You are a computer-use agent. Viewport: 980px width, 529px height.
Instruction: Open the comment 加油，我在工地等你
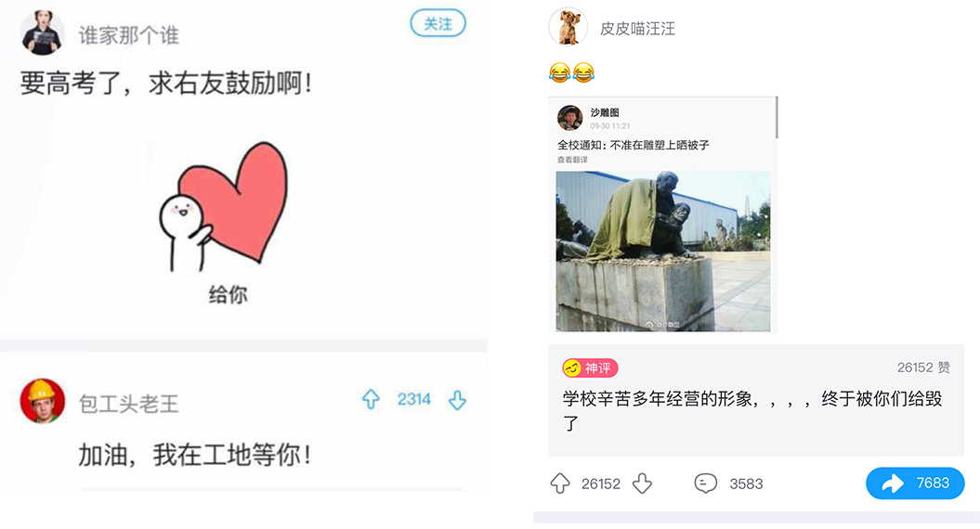pos(194,455)
